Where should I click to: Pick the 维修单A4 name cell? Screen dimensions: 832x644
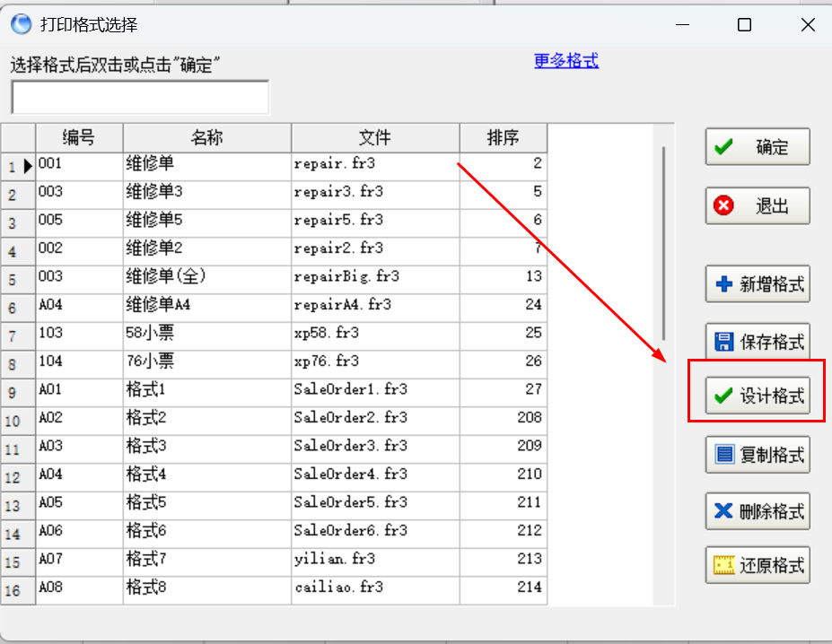pos(207,308)
